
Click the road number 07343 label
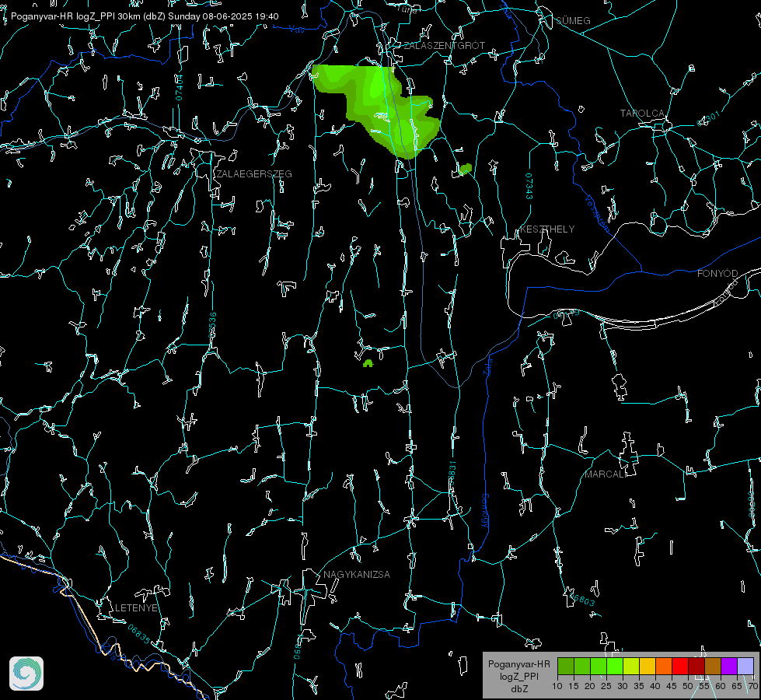529,186
